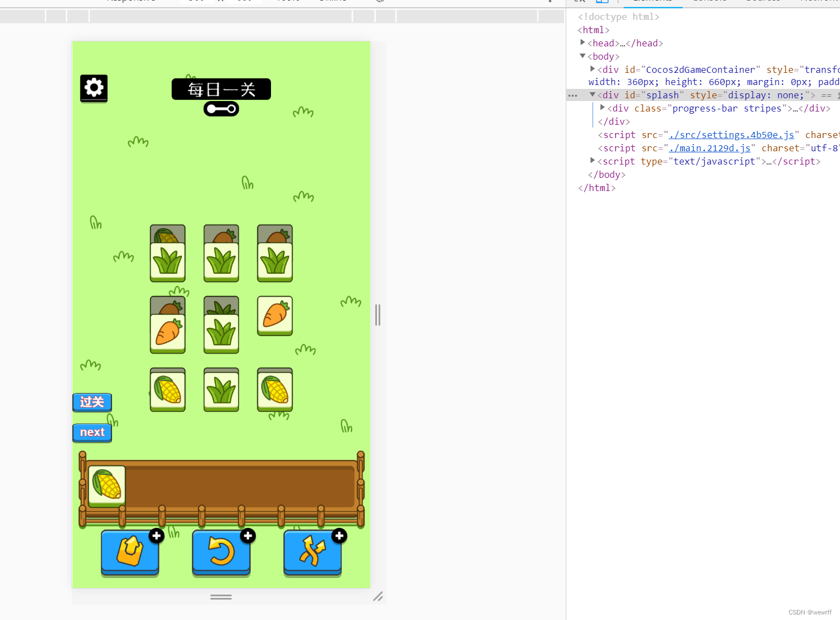Viewport: 840px width, 620px height.
Task: Open the ./src/settings.4b50e.js link
Action: 731,135
